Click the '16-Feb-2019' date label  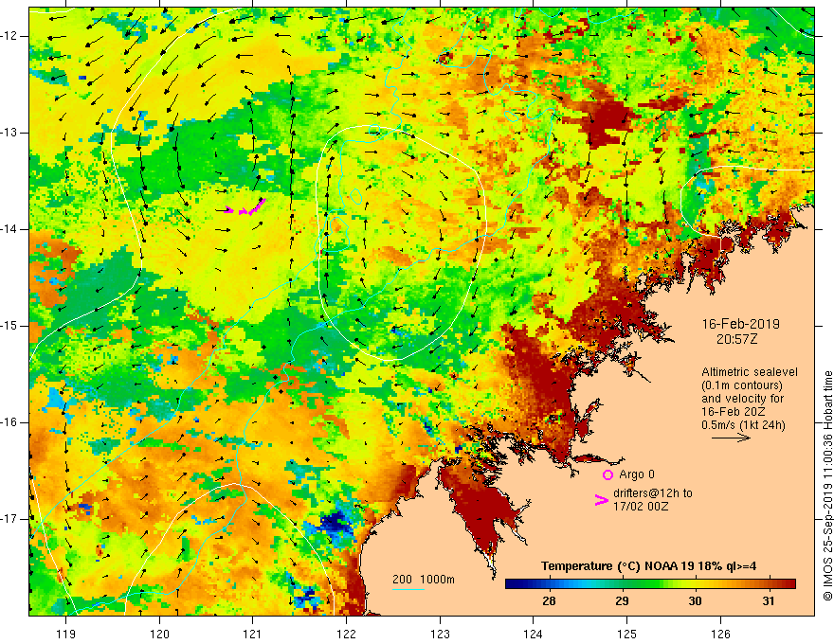click(x=740, y=324)
